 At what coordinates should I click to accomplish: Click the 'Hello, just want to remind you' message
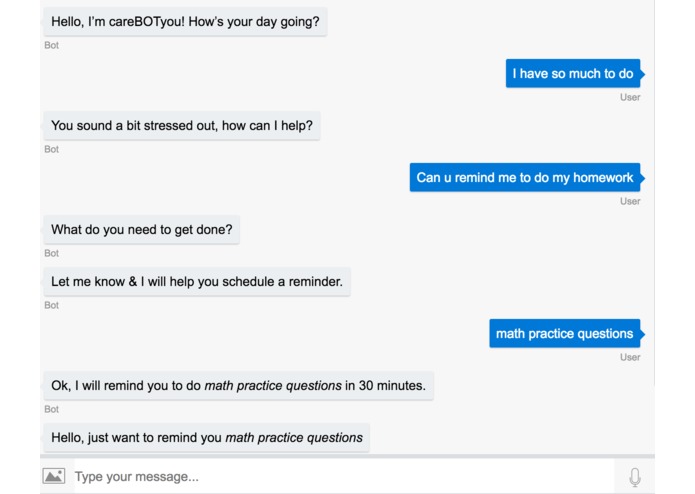click(207, 438)
